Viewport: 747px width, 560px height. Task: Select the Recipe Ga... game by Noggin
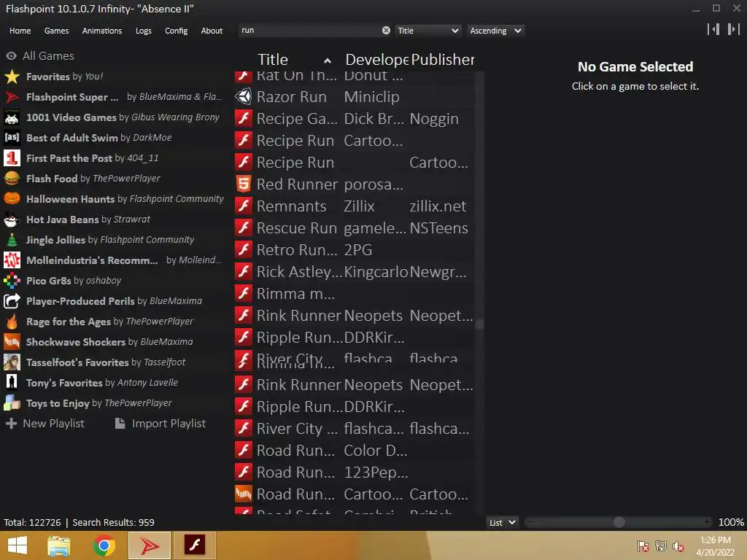coord(355,119)
